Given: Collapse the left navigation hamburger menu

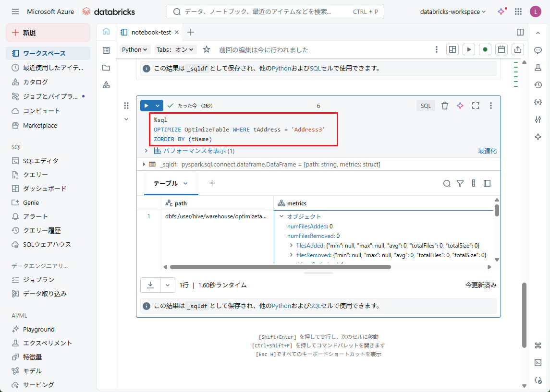Looking at the screenshot, I should [x=15, y=12].
